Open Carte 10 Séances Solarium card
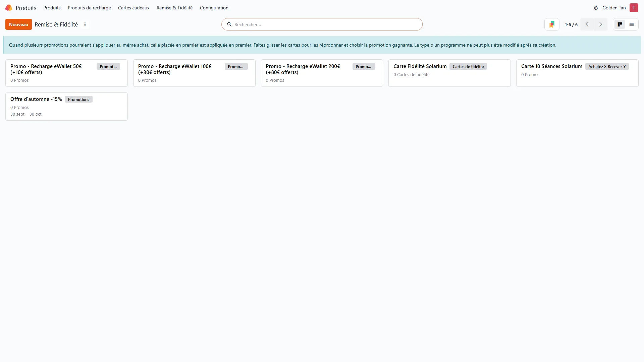 tap(577, 73)
